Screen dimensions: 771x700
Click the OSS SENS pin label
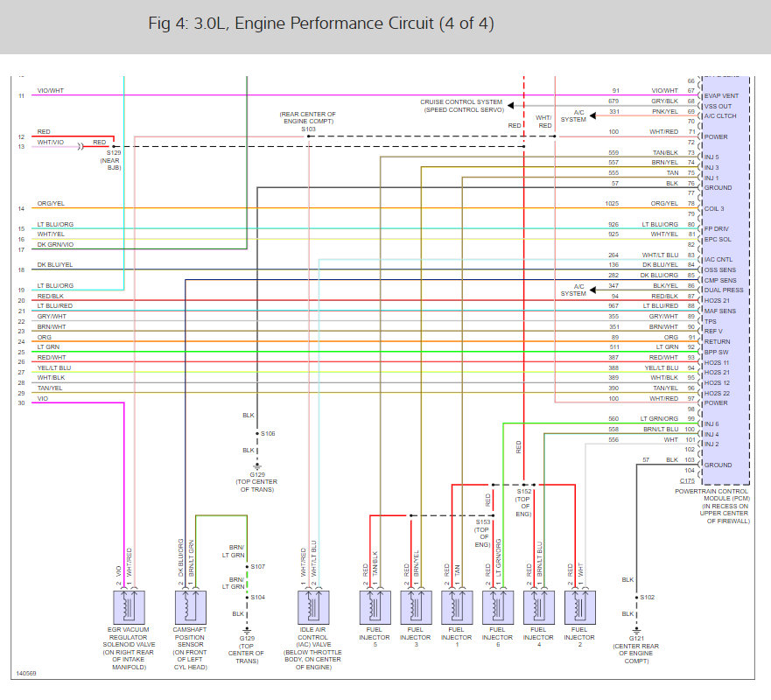(x=720, y=269)
